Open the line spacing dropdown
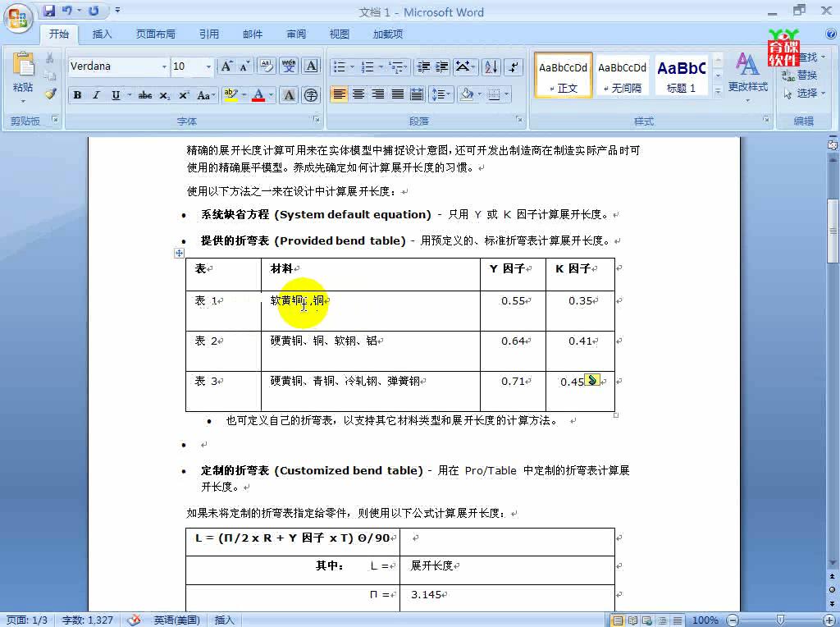The height and width of the screenshot is (627, 840). coord(441,95)
